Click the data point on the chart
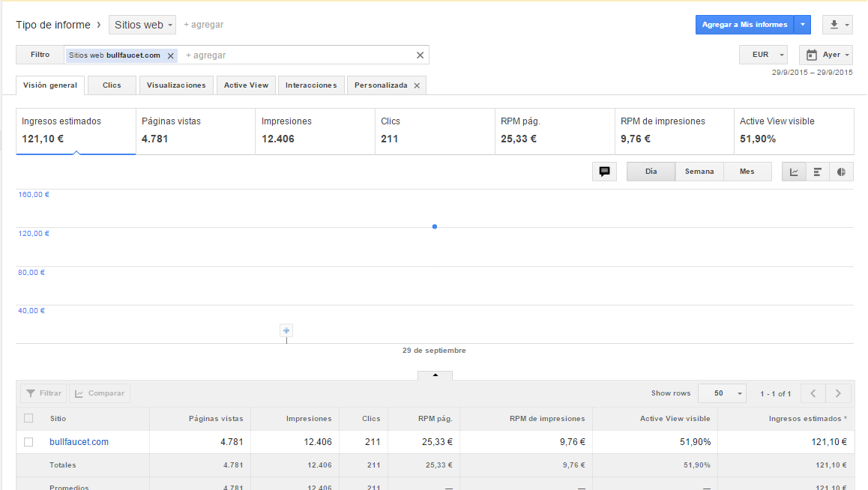This screenshot has height=490, width=868. coord(435,227)
